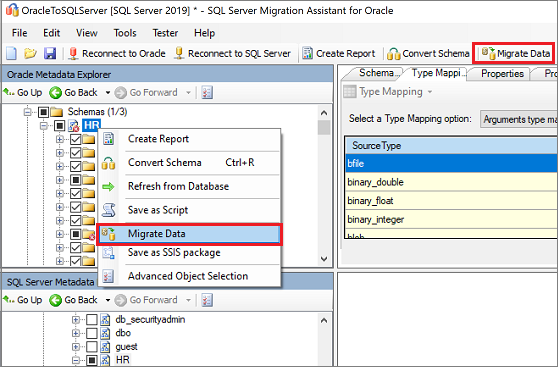Select the HR schema in Oracle explorer
This screenshot has height=367, width=558.
(x=91, y=126)
